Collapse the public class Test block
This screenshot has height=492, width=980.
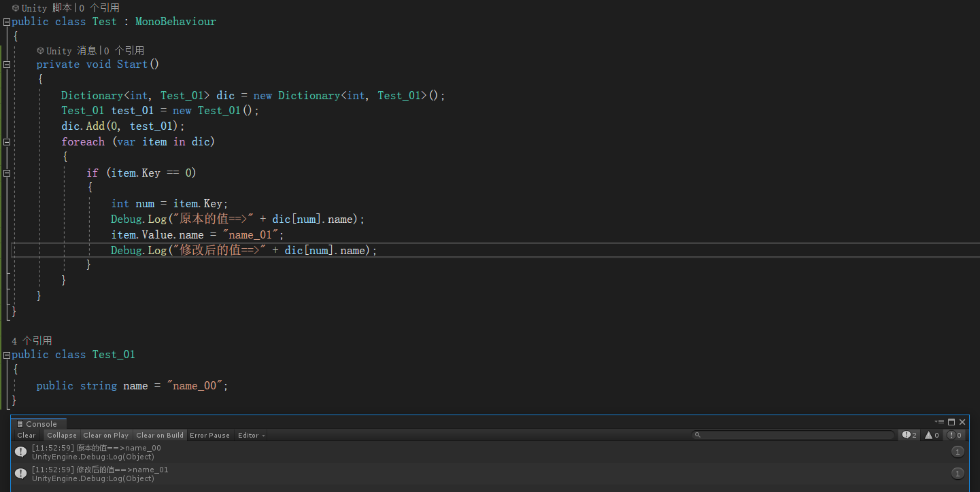point(7,22)
